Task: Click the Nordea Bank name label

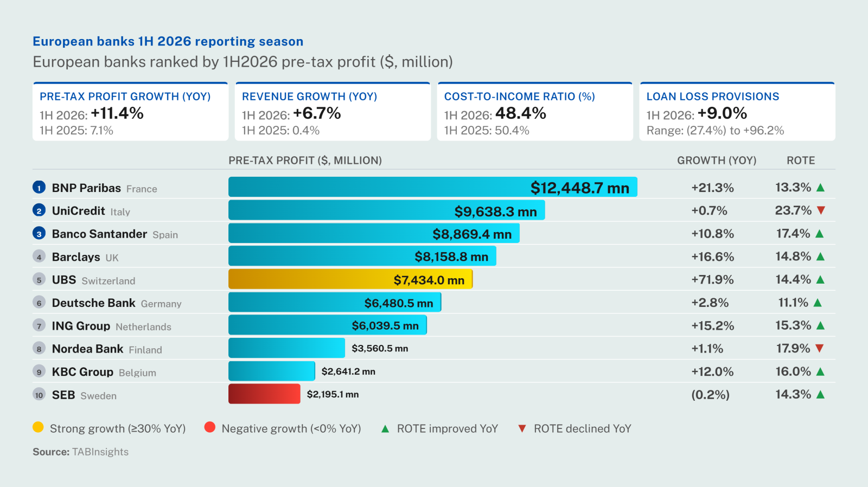Action: click(x=87, y=349)
